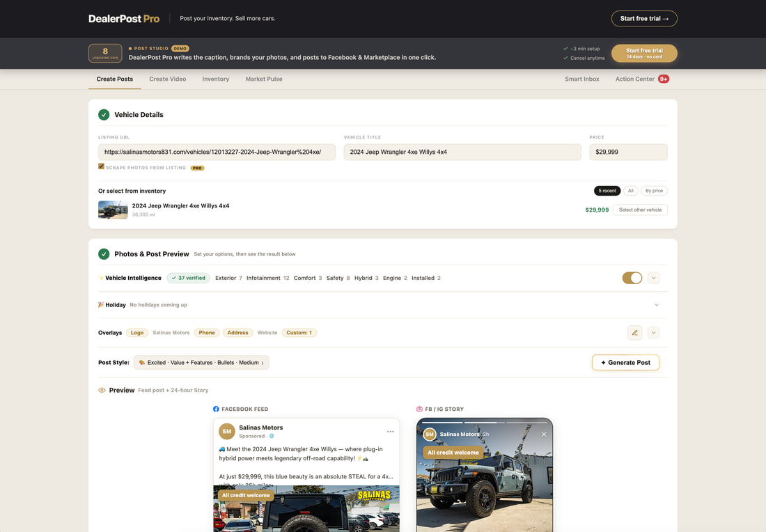Viewport: 766px width, 532px height.
Task: Toggle the Logo overlay chip
Action: point(137,333)
